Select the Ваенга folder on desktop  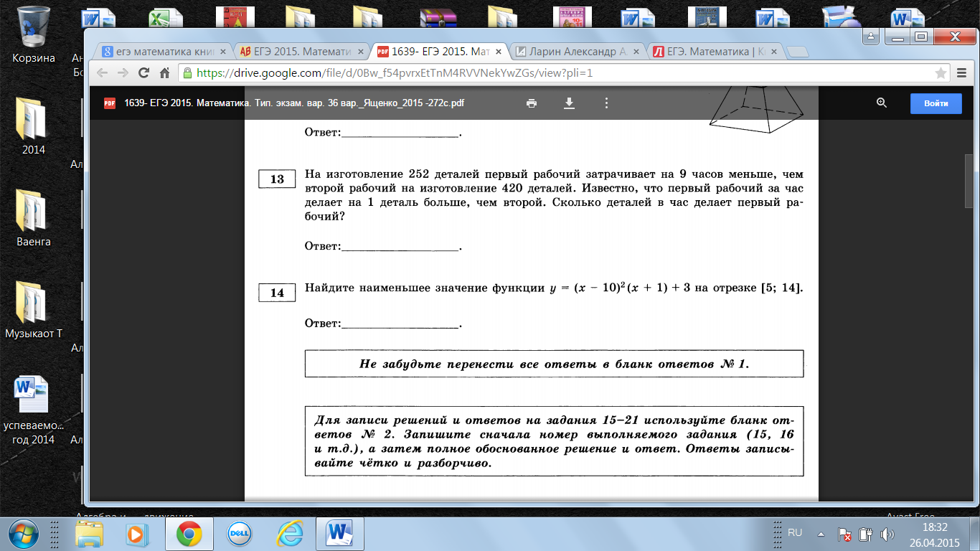(x=34, y=217)
